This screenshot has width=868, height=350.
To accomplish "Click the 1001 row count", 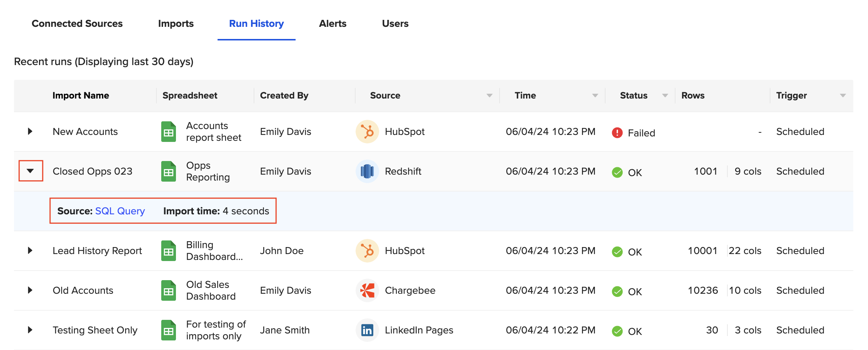I will click(x=706, y=171).
